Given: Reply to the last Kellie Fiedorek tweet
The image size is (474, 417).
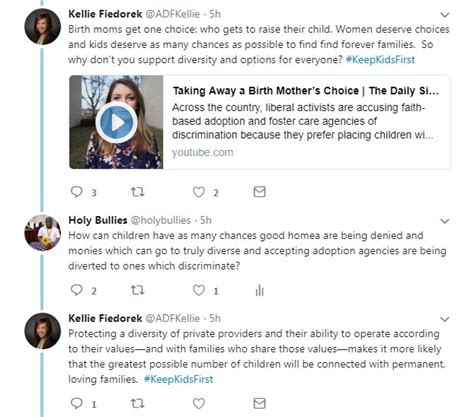Looking at the screenshot, I should pyautogui.click(x=77, y=403).
